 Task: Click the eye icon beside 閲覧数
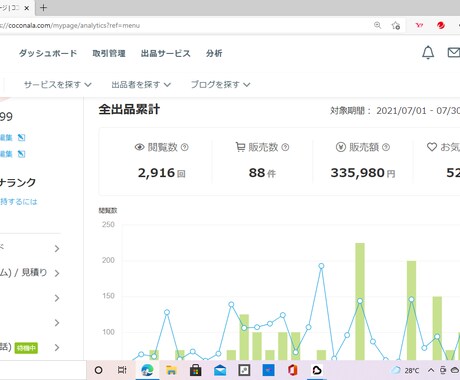pos(139,147)
